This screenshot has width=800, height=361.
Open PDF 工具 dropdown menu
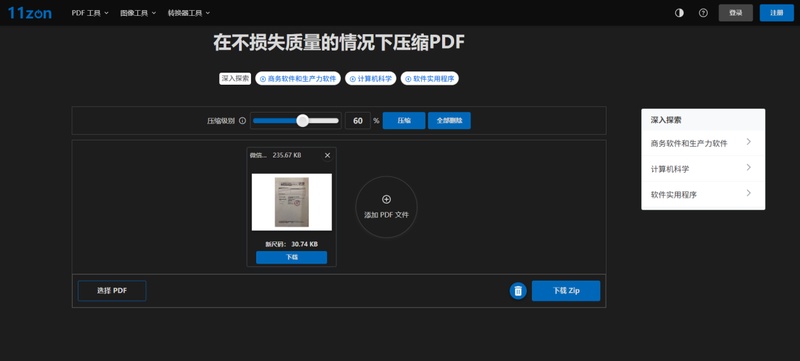click(x=90, y=13)
